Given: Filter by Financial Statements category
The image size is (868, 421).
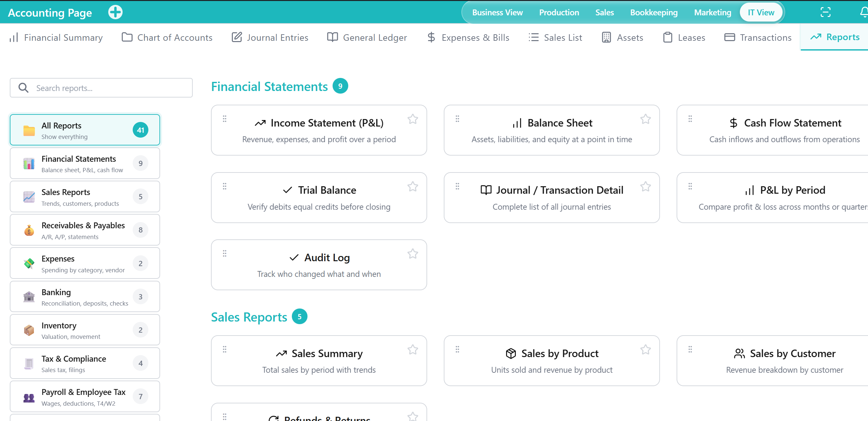Looking at the screenshot, I should point(85,163).
